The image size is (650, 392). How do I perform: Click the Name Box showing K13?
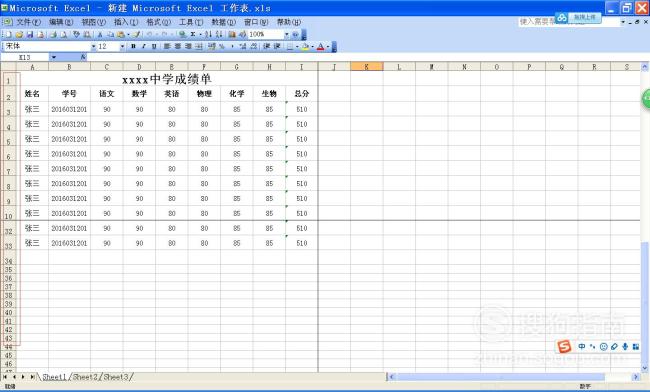(25, 57)
